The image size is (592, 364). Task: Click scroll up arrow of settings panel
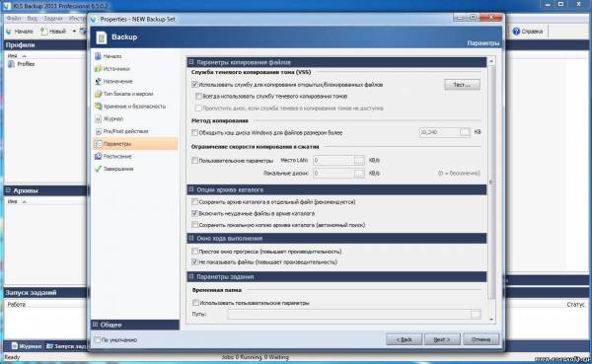point(491,61)
